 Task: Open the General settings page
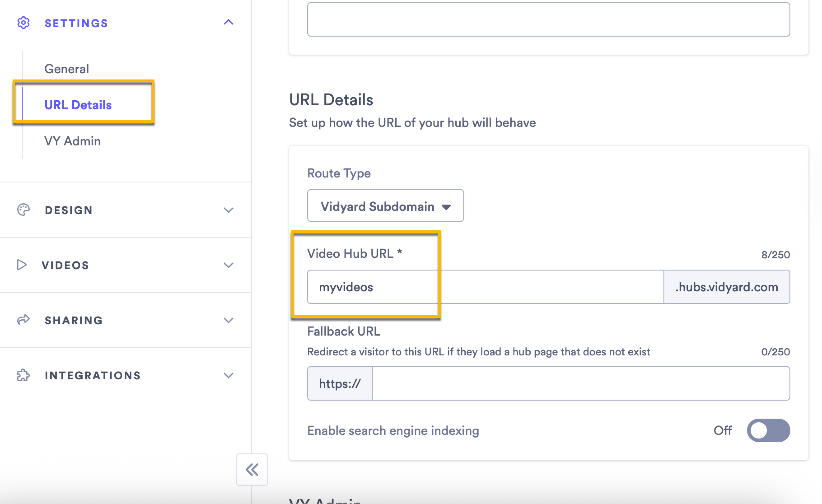click(x=66, y=68)
